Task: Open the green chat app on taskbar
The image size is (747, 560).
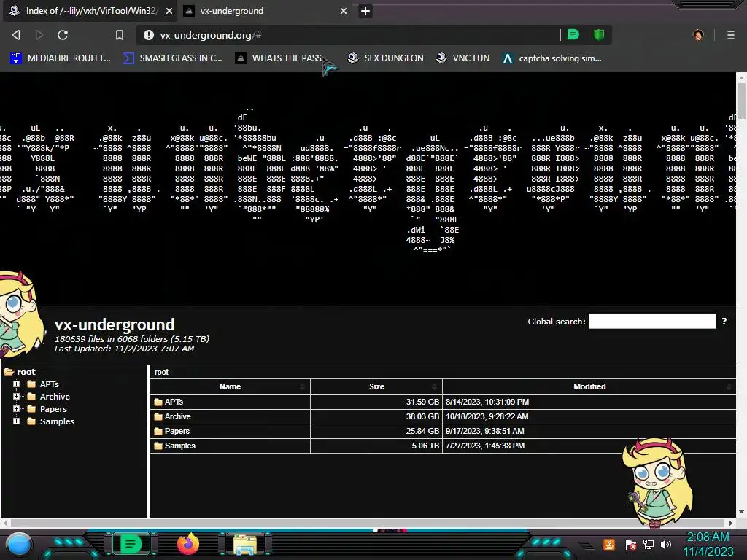Action: (131, 544)
